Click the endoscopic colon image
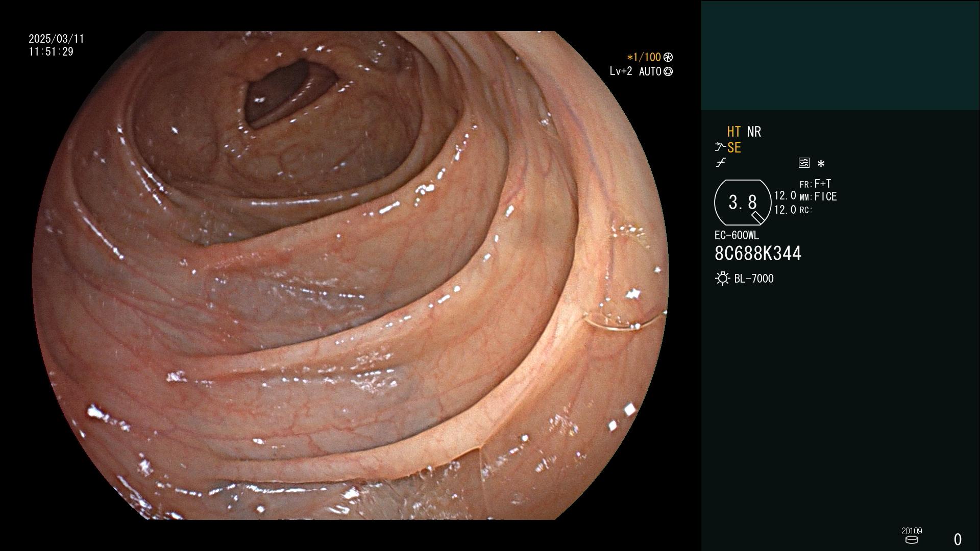The height and width of the screenshot is (551, 980). point(351,275)
